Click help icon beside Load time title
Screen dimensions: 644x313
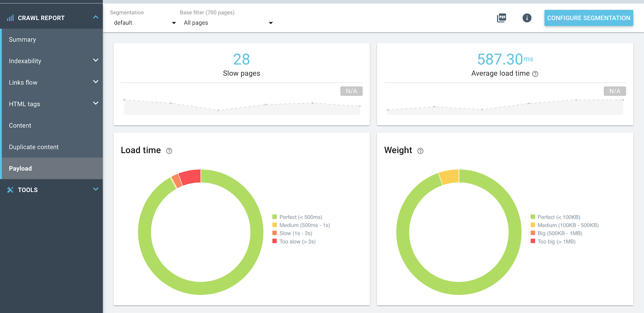pos(169,151)
